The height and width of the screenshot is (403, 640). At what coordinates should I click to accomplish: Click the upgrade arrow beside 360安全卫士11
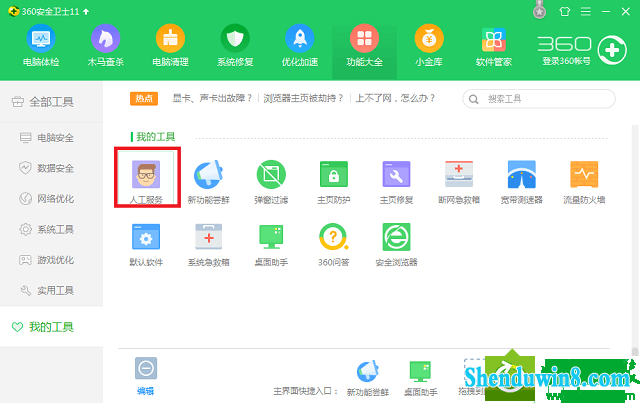tap(86, 12)
